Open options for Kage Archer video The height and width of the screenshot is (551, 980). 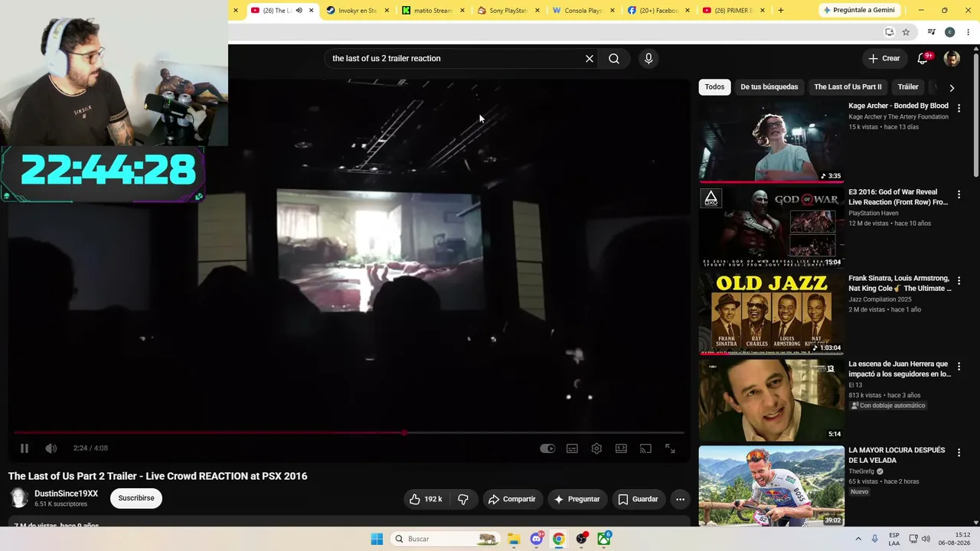(x=959, y=109)
